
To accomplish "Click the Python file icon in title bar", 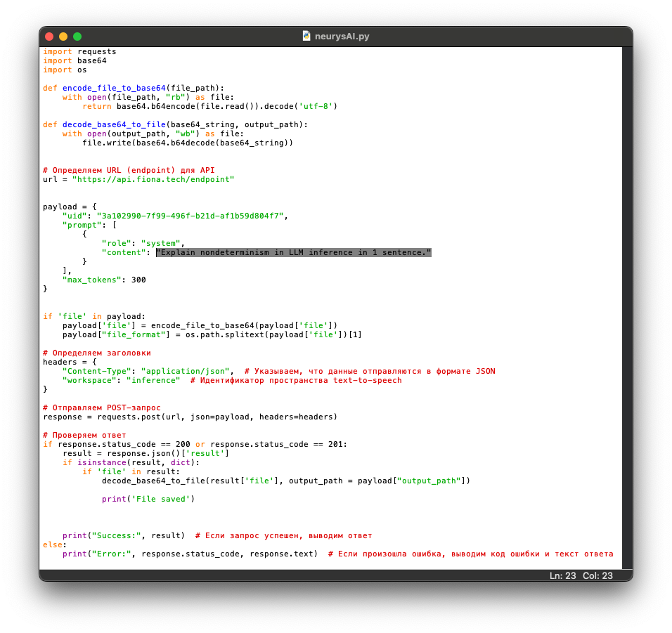I will pyautogui.click(x=306, y=36).
